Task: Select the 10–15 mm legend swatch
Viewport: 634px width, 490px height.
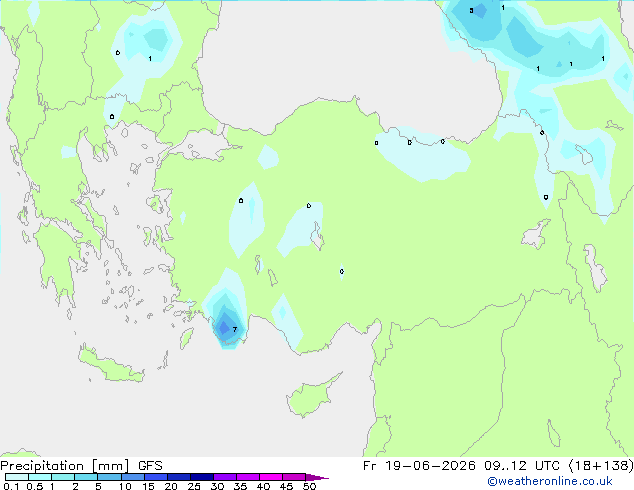Action: 133,477
